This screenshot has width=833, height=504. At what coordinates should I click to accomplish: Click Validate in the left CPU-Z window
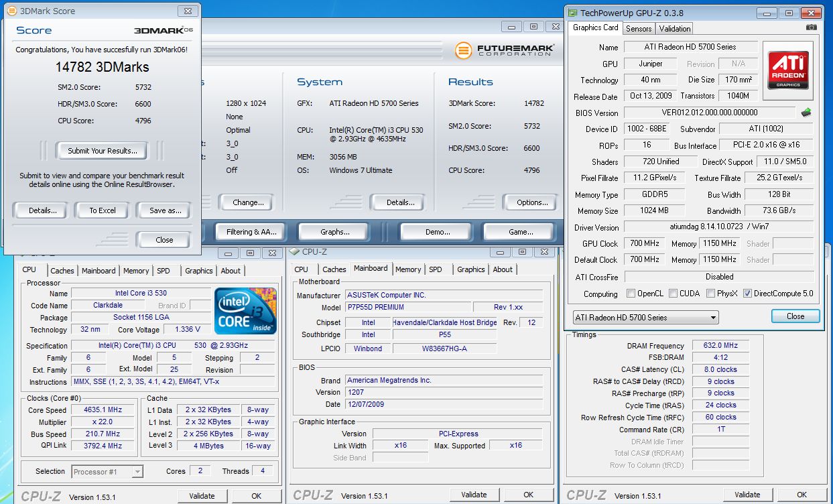pos(202,496)
